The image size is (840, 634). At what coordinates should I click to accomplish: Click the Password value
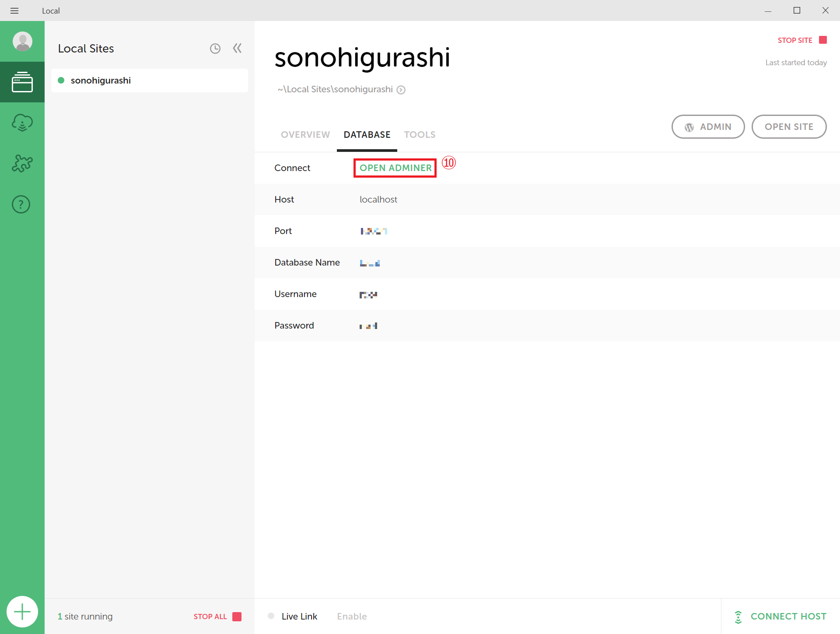pyautogui.click(x=368, y=326)
